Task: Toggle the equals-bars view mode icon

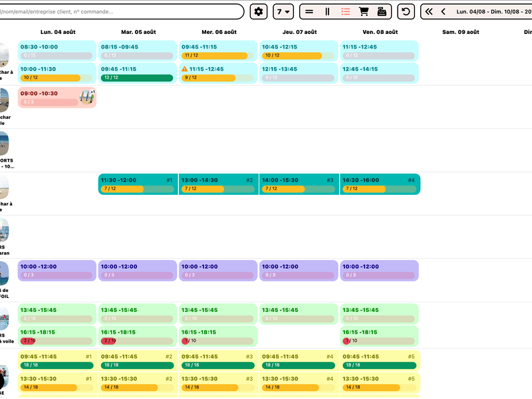Action: coord(310,11)
